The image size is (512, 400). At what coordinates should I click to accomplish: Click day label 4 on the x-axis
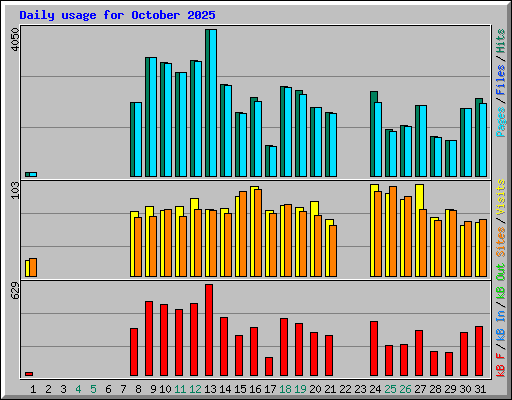pyautogui.click(x=78, y=389)
